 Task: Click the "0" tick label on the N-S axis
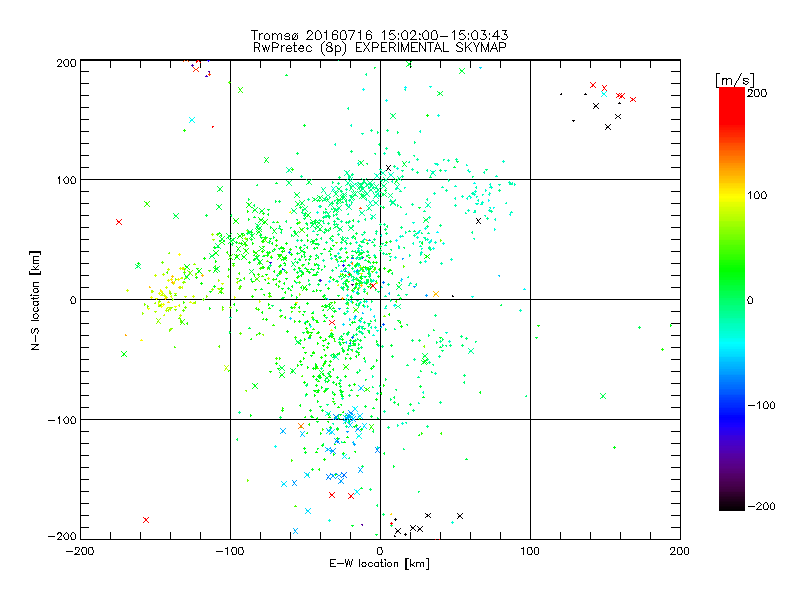73,300
